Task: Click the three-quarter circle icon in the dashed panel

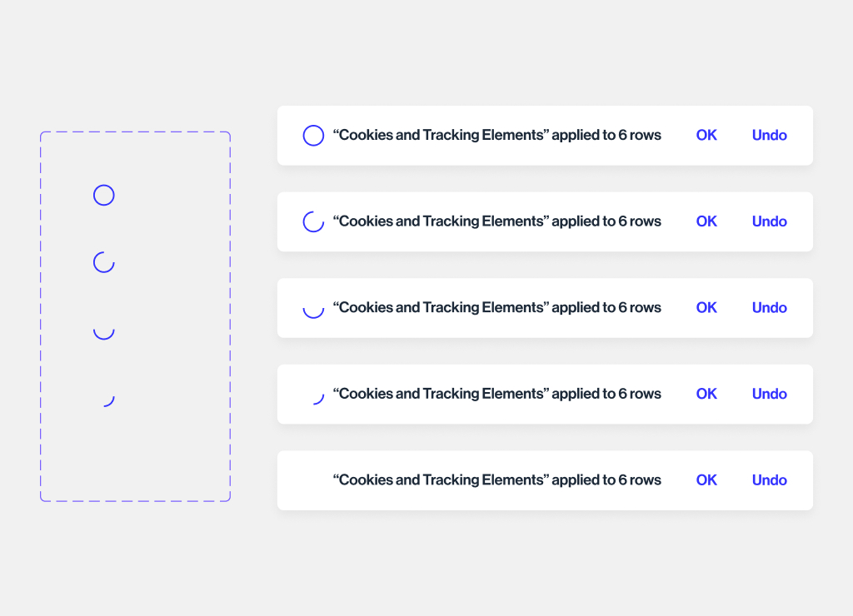Action: tap(103, 262)
